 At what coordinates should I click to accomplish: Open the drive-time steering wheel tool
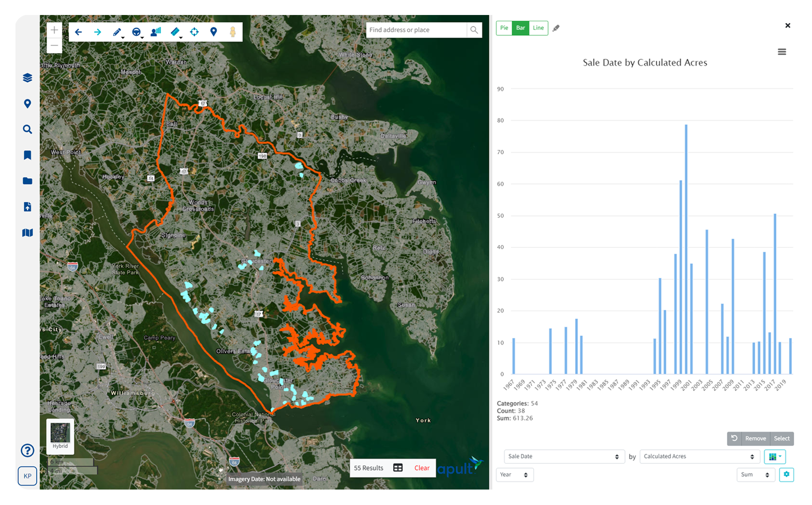(137, 32)
